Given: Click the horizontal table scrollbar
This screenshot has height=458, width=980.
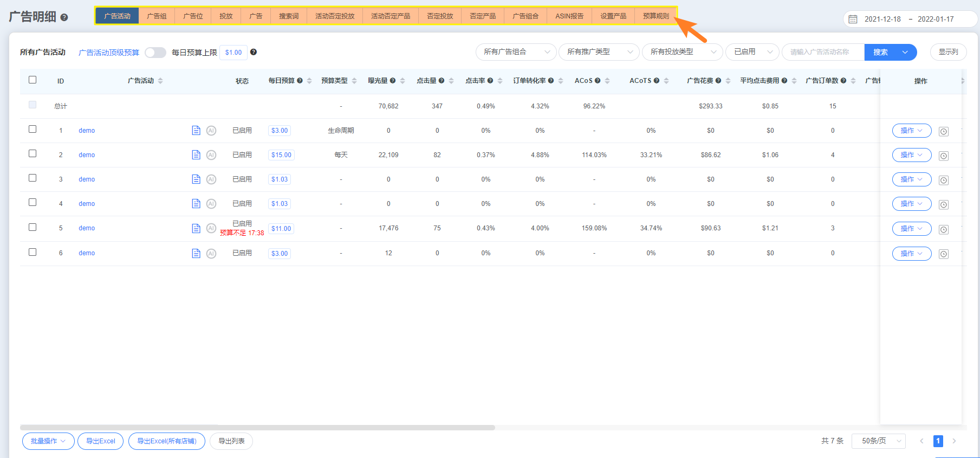Looking at the screenshot, I should pyautogui.click(x=257, y=428).
